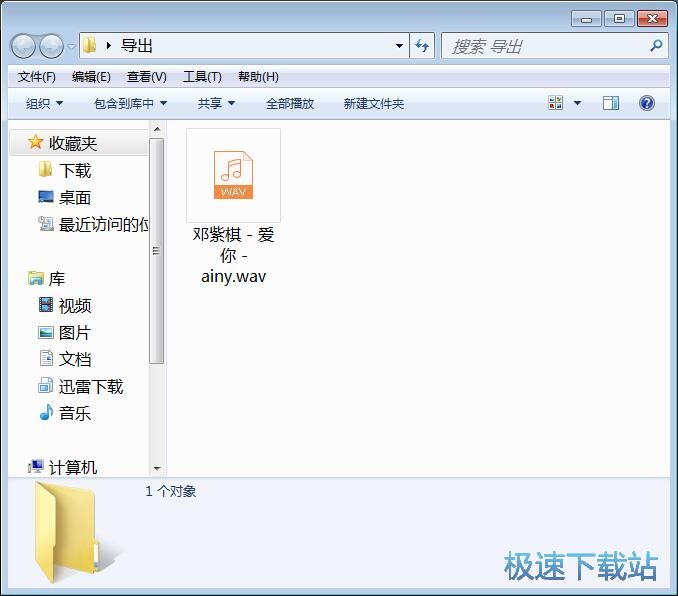Open the 文档 library
Viewport: 678px width, 596px height.
pos(75,360)
